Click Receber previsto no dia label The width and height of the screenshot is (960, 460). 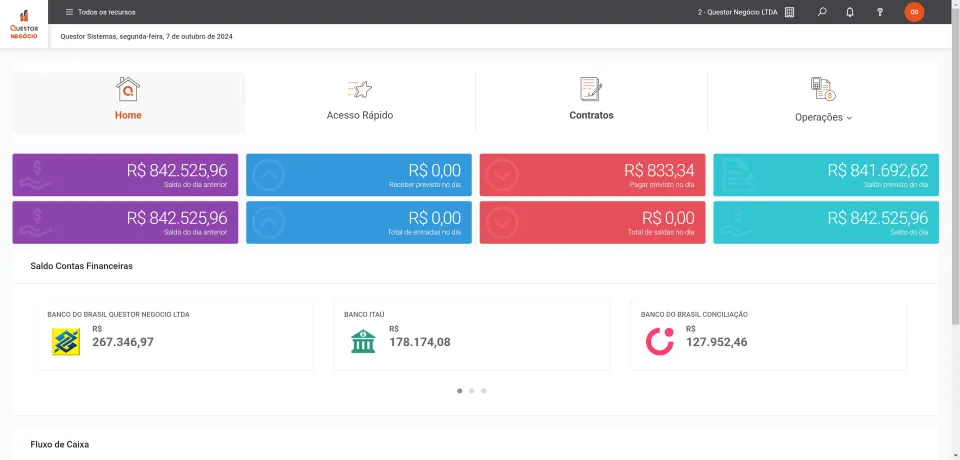coord(425,184)
